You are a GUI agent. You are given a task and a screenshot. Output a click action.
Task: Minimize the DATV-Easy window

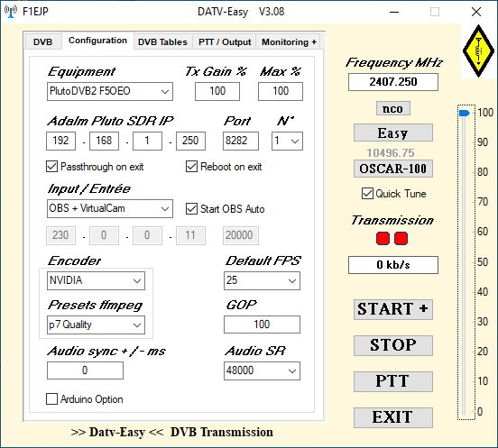coord(394,12)
